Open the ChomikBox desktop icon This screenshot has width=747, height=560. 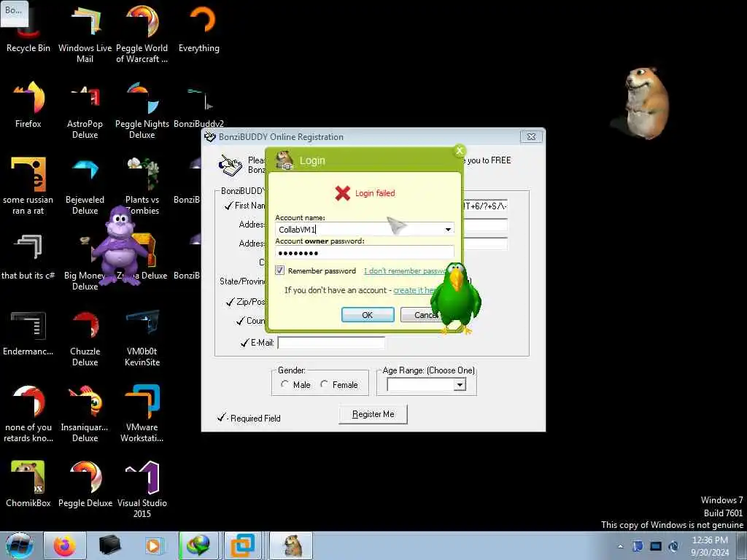tap(28, 483)
